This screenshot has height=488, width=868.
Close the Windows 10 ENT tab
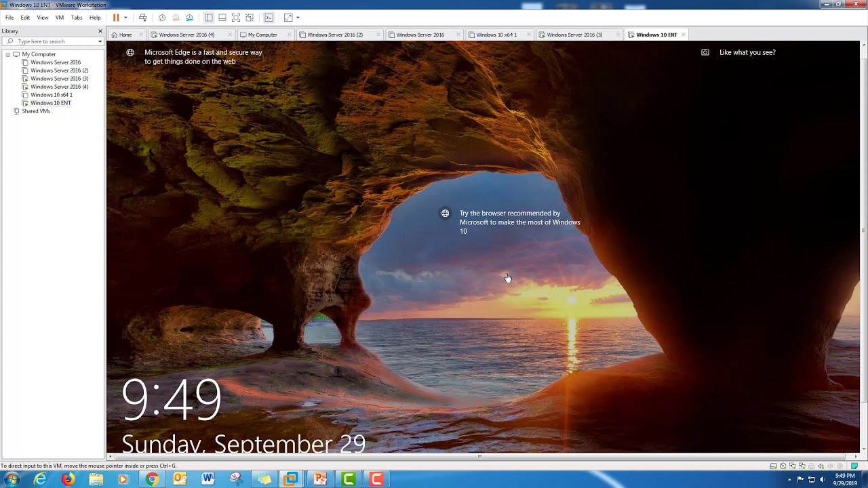(x=684, y=35)
